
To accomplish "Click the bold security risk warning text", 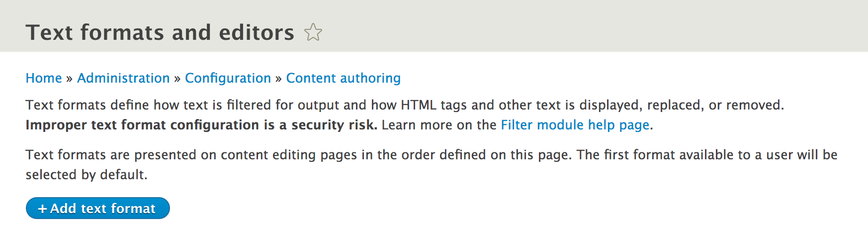I will coord(201,125).
